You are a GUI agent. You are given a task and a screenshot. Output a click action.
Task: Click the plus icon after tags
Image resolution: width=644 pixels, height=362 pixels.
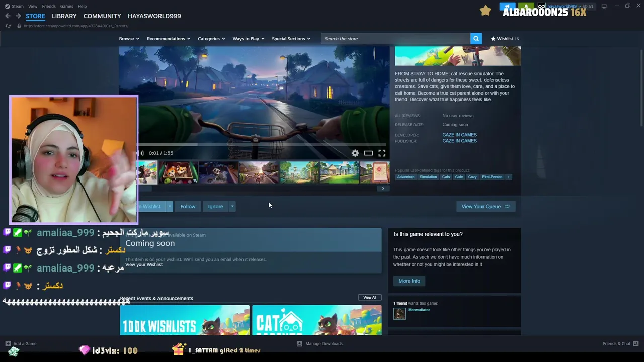tap(508, 177)
